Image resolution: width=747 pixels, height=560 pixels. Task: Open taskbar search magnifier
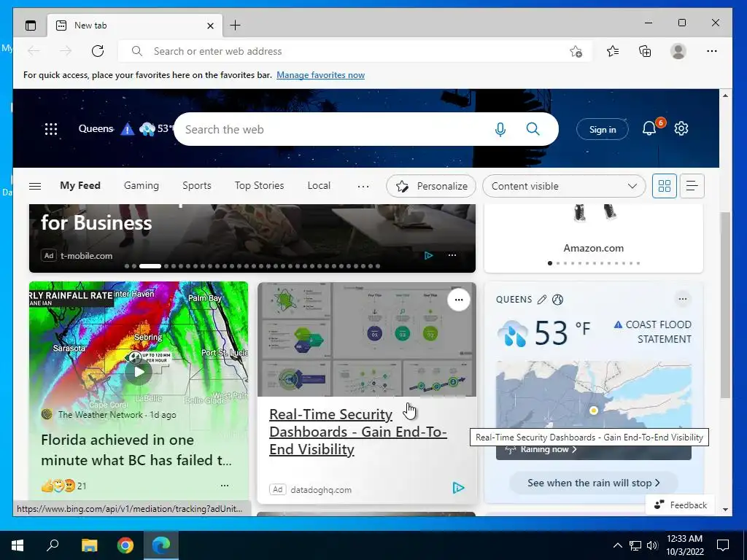point(53,545)
